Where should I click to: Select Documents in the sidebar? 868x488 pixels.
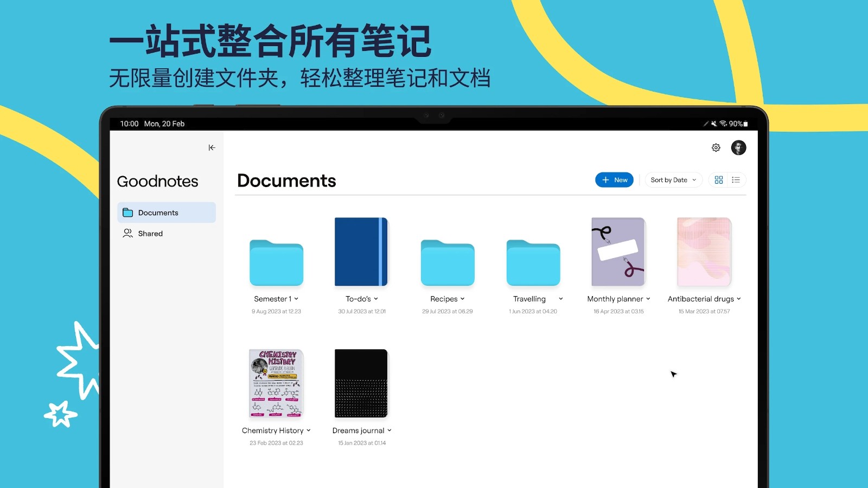[x=167, y=213]
